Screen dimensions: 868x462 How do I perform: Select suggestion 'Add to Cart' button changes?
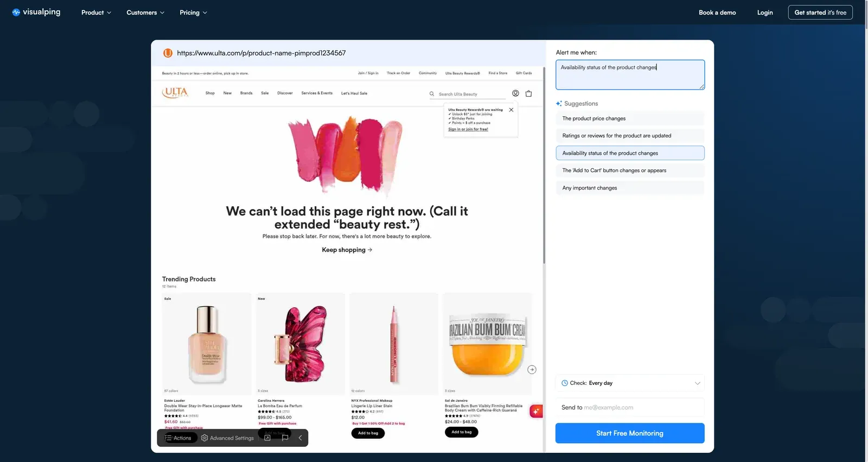(x=630, y=170)
